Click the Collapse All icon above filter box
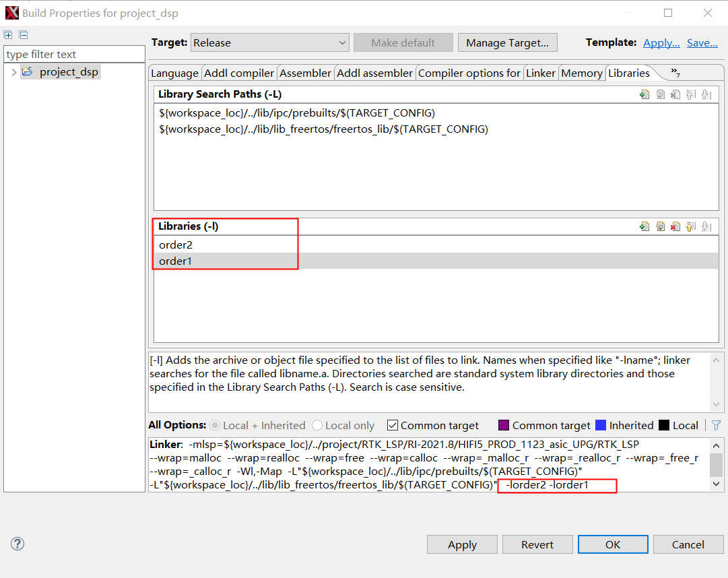 [x=24, y=35]
